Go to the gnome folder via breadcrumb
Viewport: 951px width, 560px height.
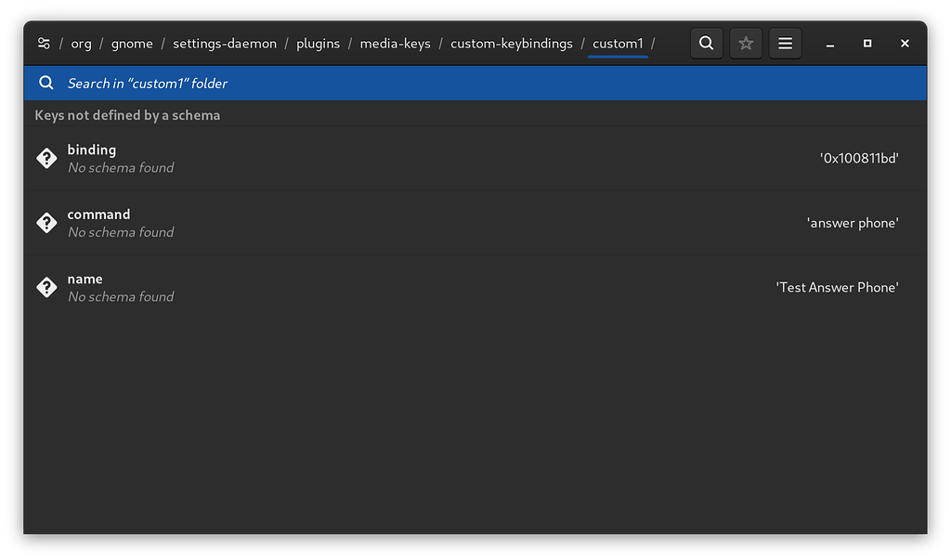[x=132, y=43]
